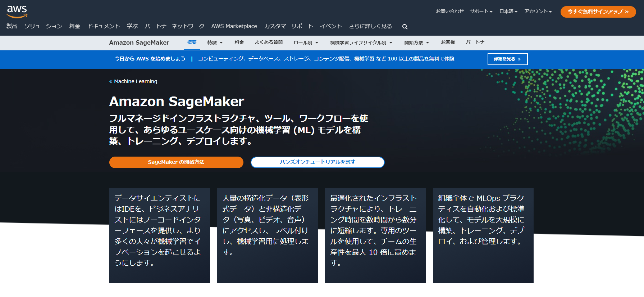The image size is (644, 297).
Task: Select パートナー tab
Action: pyautogui.click(x=478, y=42)
